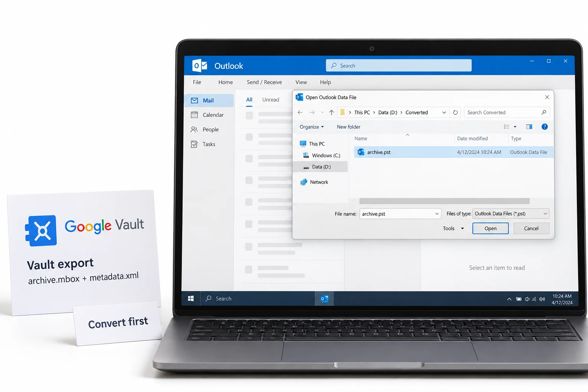The height and width of the screenshot is (392, 588).
Task: Click the 4/12/2024 10:24 AM date cell
Action: click(479, 152)
